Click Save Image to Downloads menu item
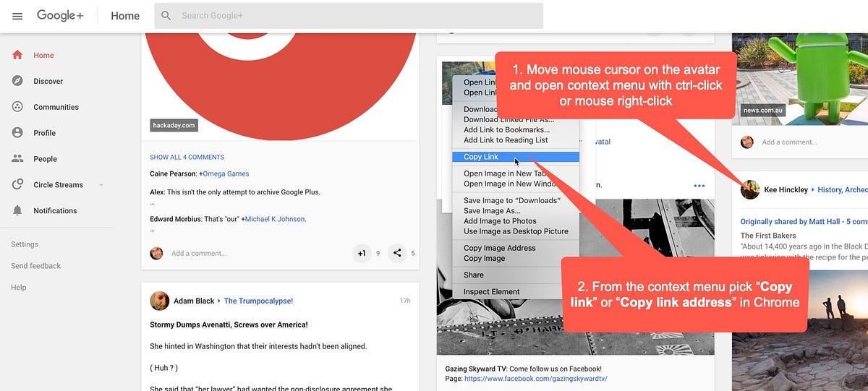The image size is (868, 391). point(516,201)
